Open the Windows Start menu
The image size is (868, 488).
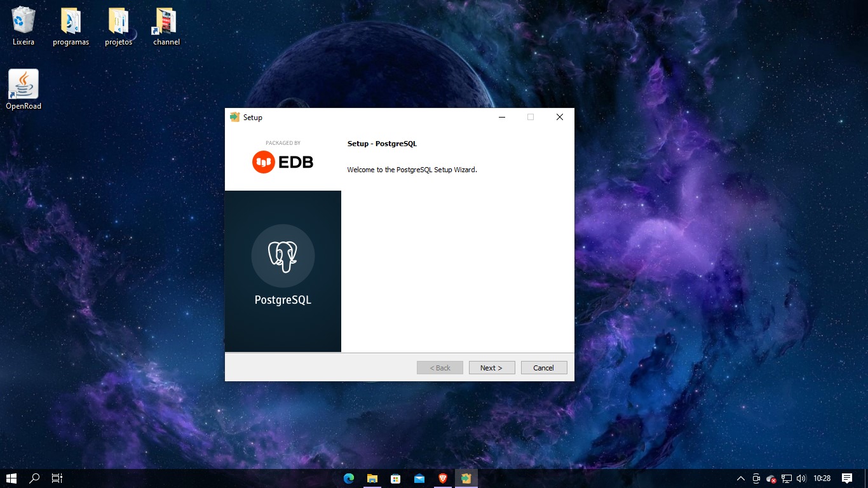(x=11, y=478)
